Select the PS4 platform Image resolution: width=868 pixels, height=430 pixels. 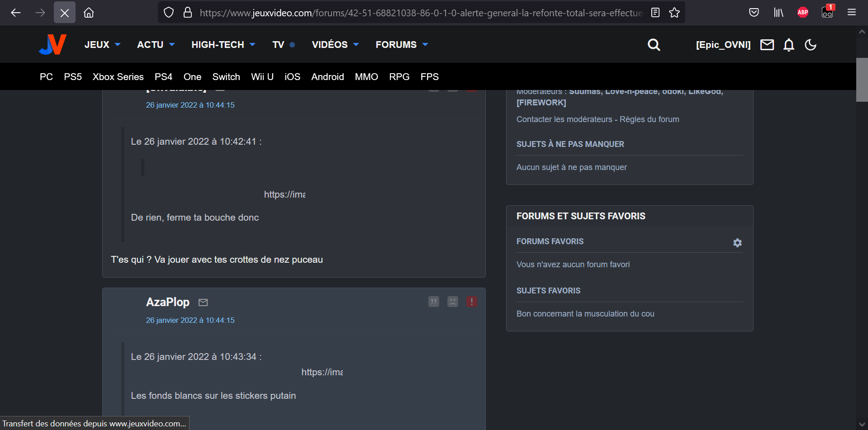(163, 77)
